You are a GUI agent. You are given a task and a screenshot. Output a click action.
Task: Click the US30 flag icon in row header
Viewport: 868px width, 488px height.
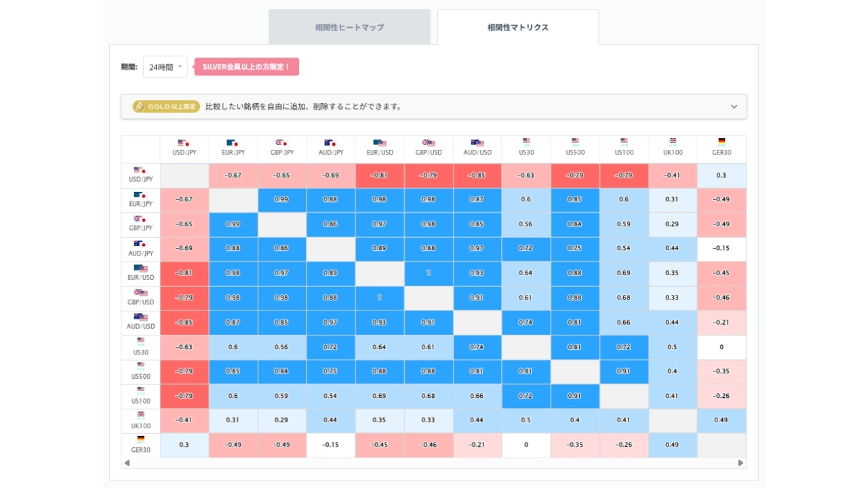click(140, 341)
